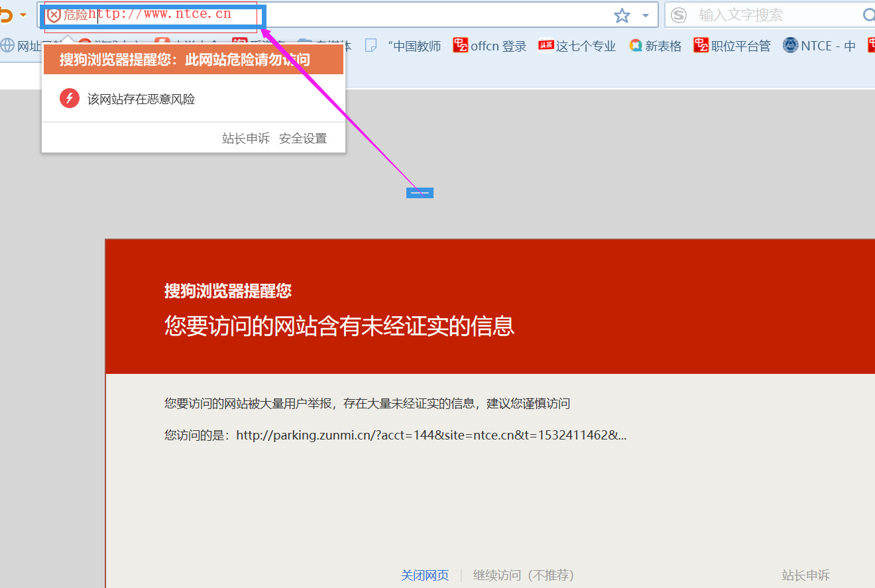Open the offcn 登录 bookmark
The height and width of the screenshot is (588, 875).
click(490, 46)
